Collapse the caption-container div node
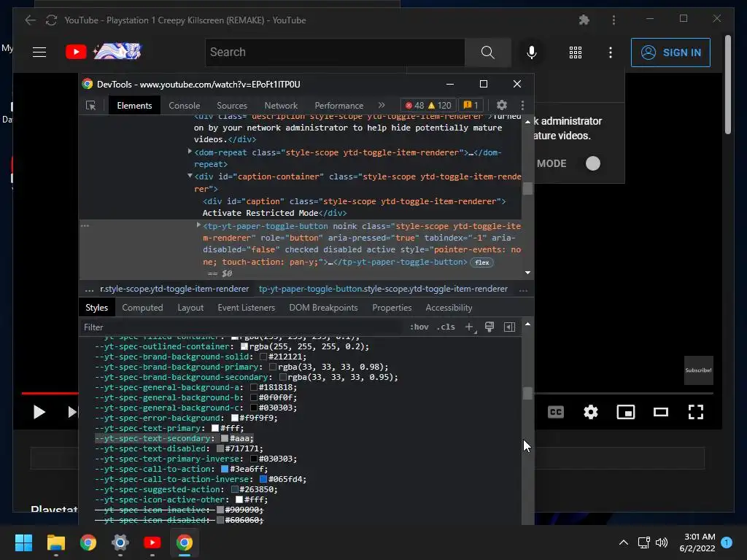Viewport: 747px width, 560px height. click(x=190, y=176)
